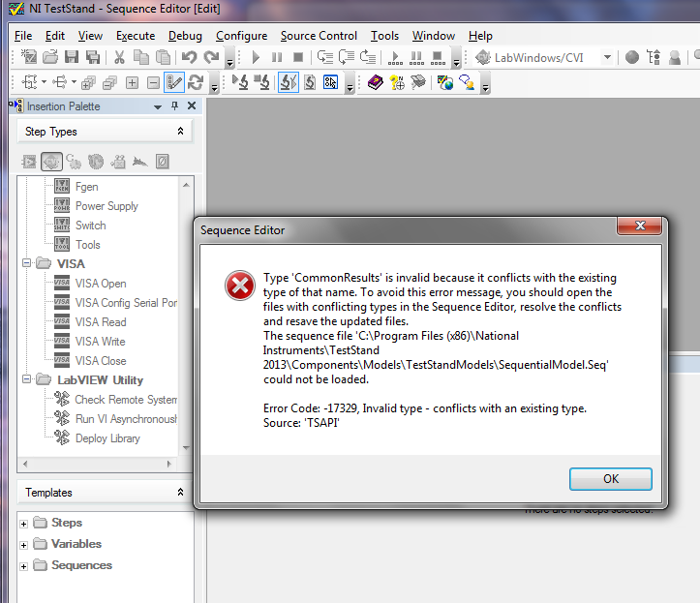The image size is (700, 603).
Task: Open the Source Control menu
Action: [x=319, y=36]
